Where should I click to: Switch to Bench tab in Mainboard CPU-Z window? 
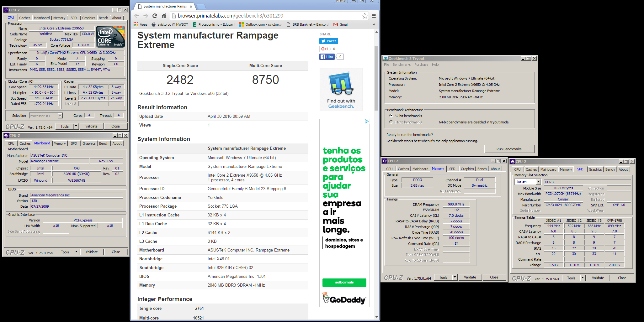(x=104, y=143)
